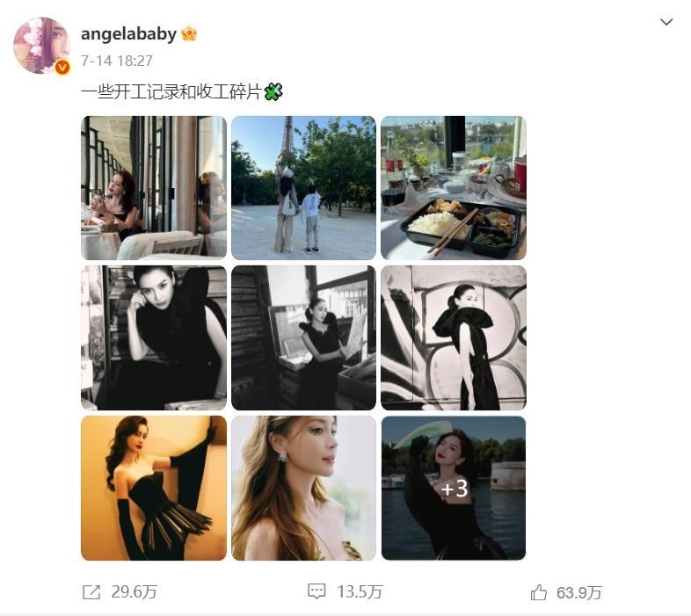
Task: Open black-and-white close-up portrait thumbnail
Action: (x=154, y=338)
